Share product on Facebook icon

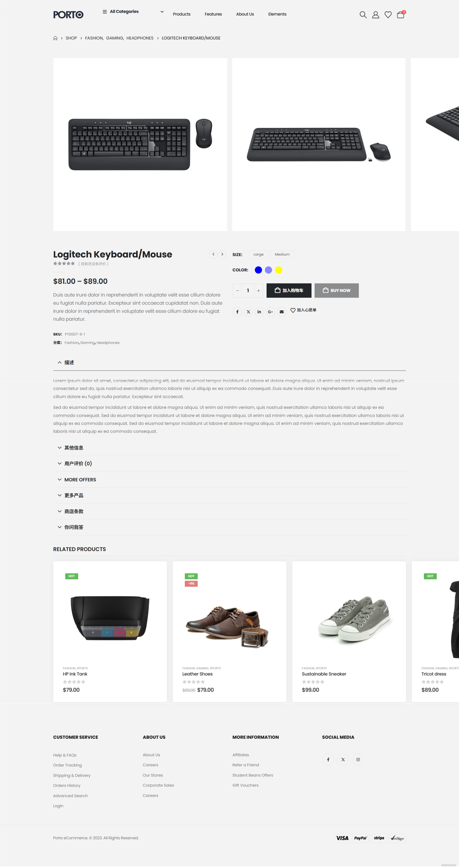(237, 312)
